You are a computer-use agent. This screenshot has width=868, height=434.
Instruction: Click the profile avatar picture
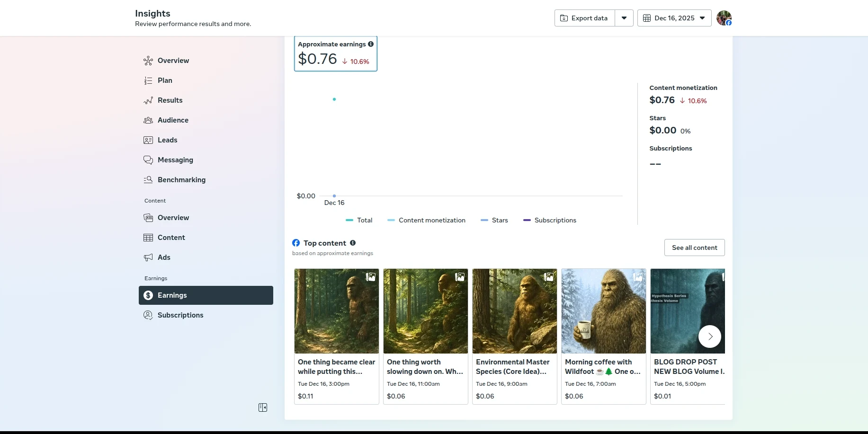point(724,18)
